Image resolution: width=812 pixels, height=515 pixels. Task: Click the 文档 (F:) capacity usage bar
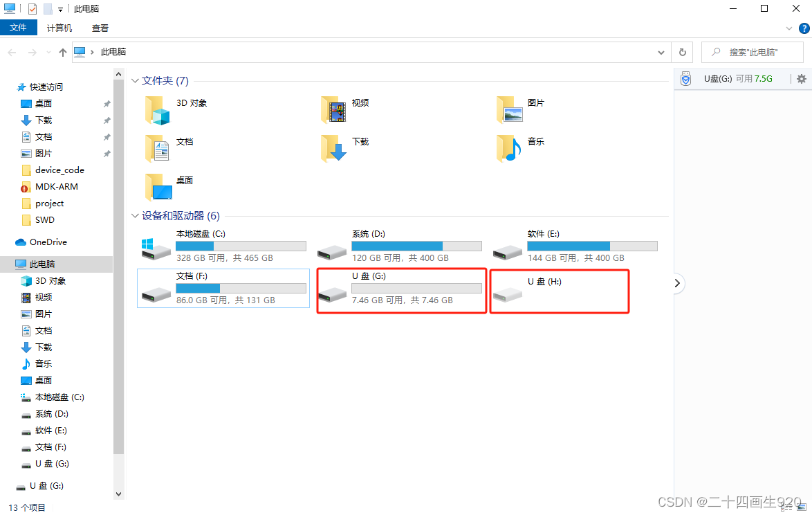tap(241, 287)
